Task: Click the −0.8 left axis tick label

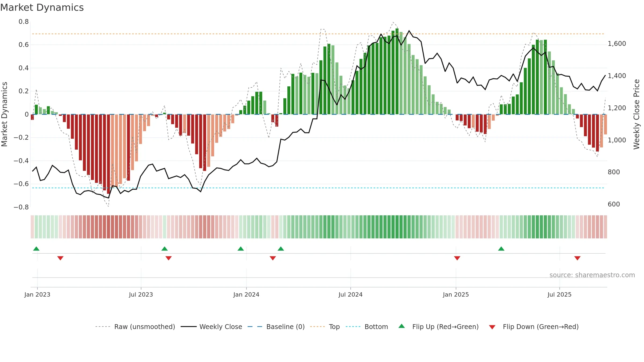Action: tap(21, 207)
